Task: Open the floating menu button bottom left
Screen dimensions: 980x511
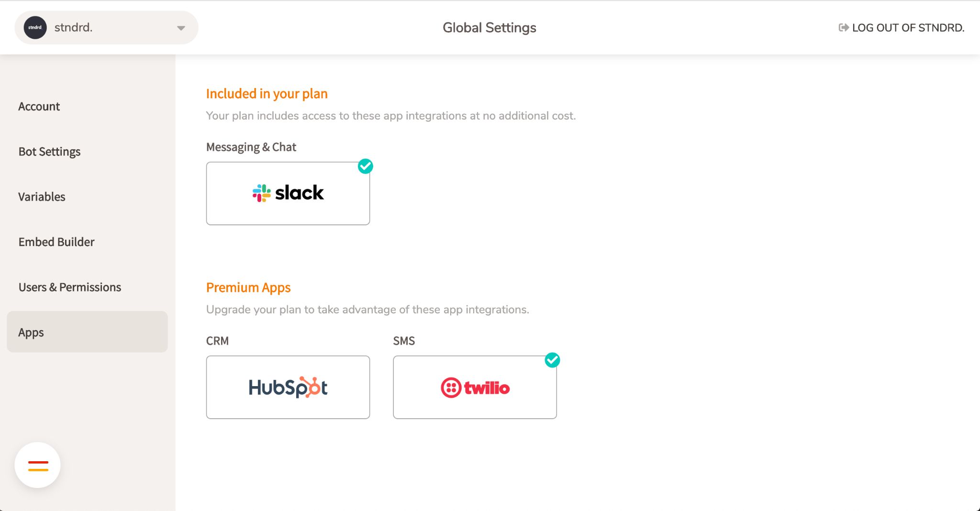Action: click(37, 465)
